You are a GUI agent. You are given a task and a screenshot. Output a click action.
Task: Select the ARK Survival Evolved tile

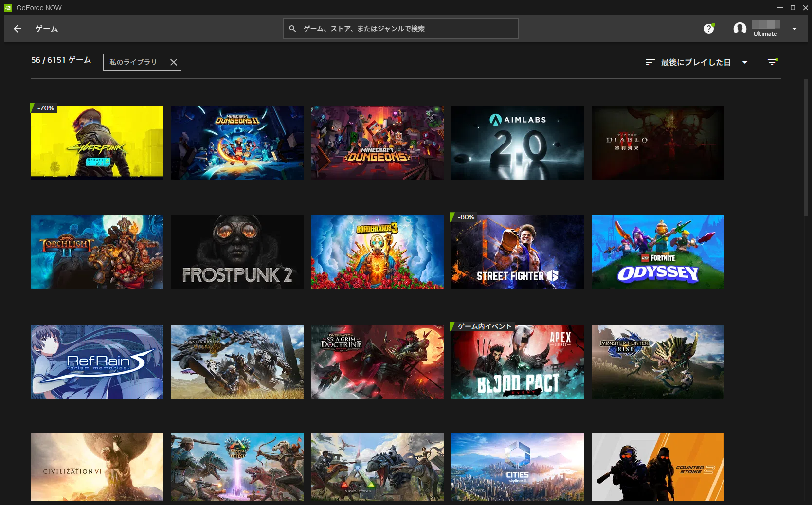pos(378,467)
